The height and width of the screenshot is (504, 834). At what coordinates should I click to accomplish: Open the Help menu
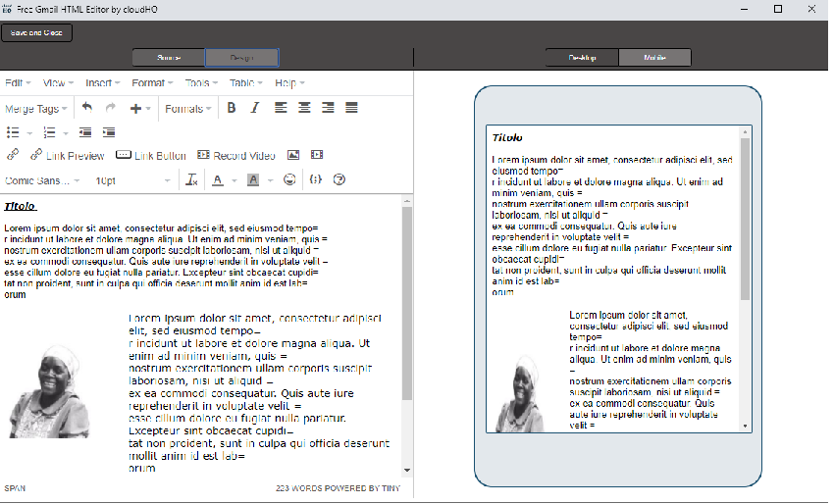tap(289, 83)
